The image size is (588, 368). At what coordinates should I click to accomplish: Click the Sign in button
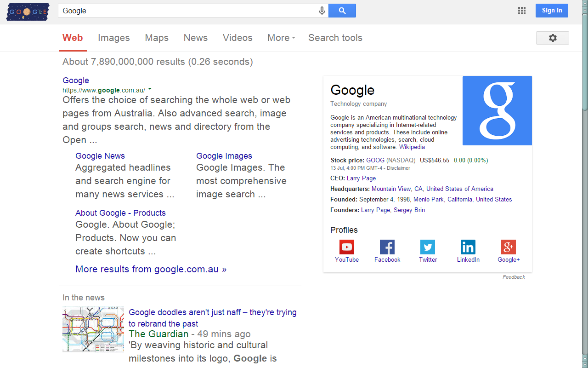552,11
